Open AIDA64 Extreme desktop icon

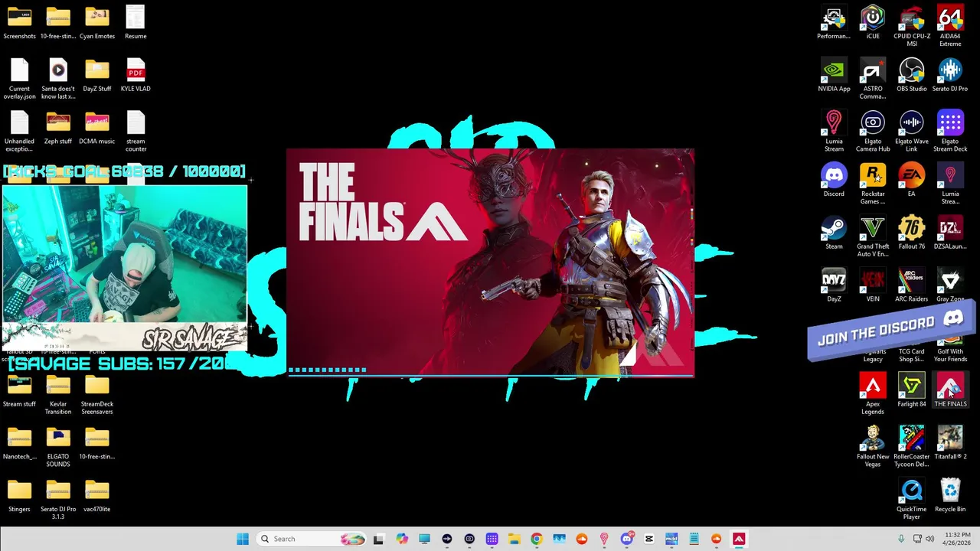pyautogui.click(x=950, y=27)
